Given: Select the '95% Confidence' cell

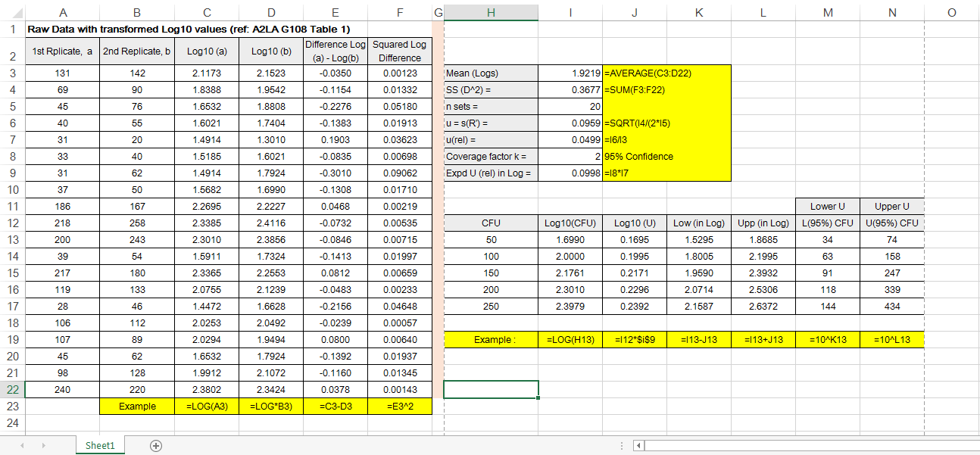Looking at the screenshot, I should pos(666,157).
